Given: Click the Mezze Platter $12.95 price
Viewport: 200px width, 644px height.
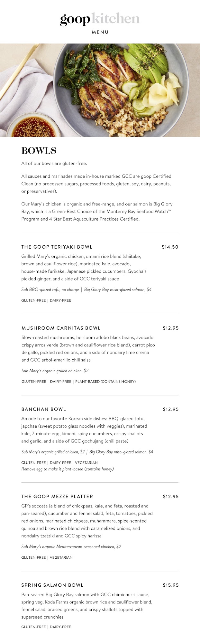Looking at the screenshot, I should click(170, 497).
